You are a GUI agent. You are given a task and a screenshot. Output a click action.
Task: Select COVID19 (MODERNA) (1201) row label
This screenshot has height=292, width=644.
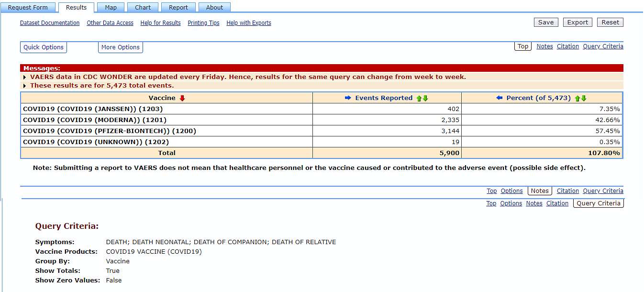[x=95, y=120]
